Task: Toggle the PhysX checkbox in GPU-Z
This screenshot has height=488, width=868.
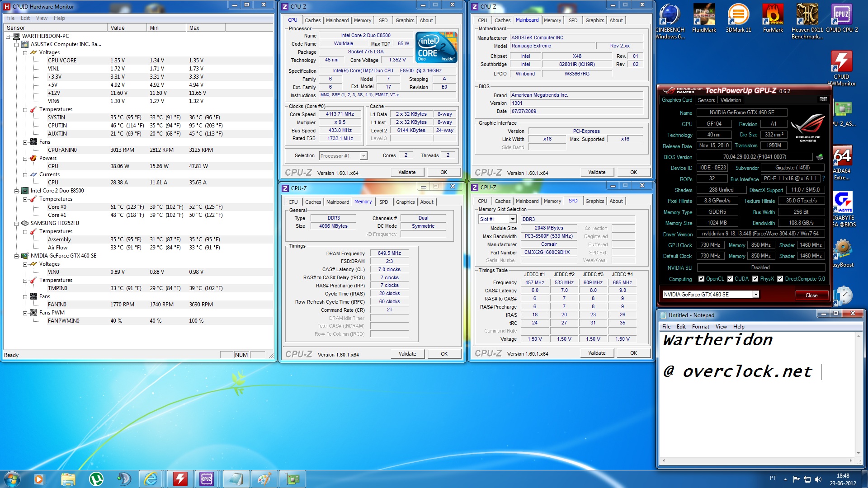Action: 755,279
